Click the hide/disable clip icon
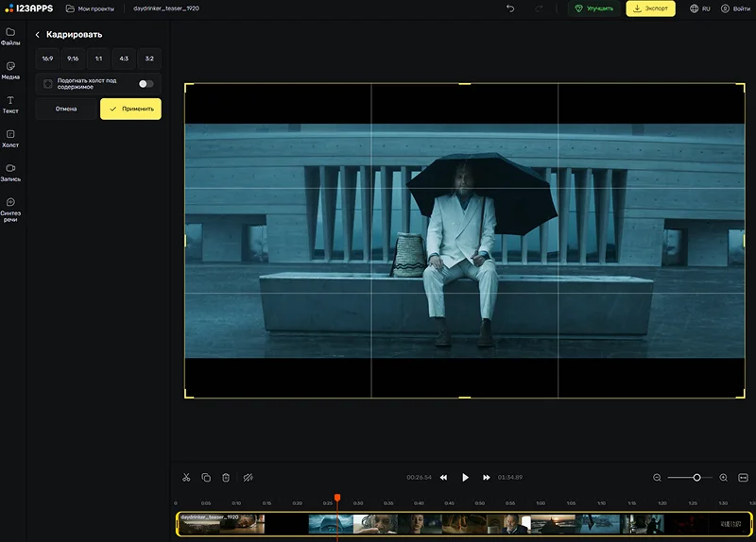Viewport: 756px width, 542px height. click(x=248, y=478)
